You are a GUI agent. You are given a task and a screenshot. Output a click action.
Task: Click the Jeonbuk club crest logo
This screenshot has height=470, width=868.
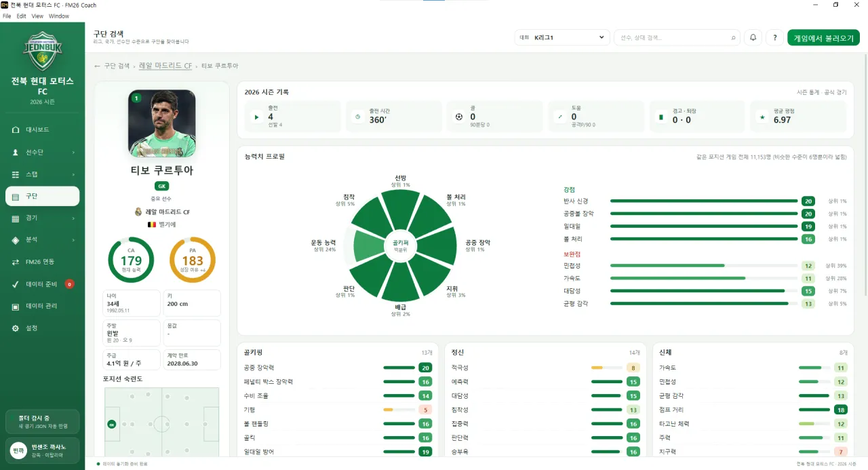[42, 51]
